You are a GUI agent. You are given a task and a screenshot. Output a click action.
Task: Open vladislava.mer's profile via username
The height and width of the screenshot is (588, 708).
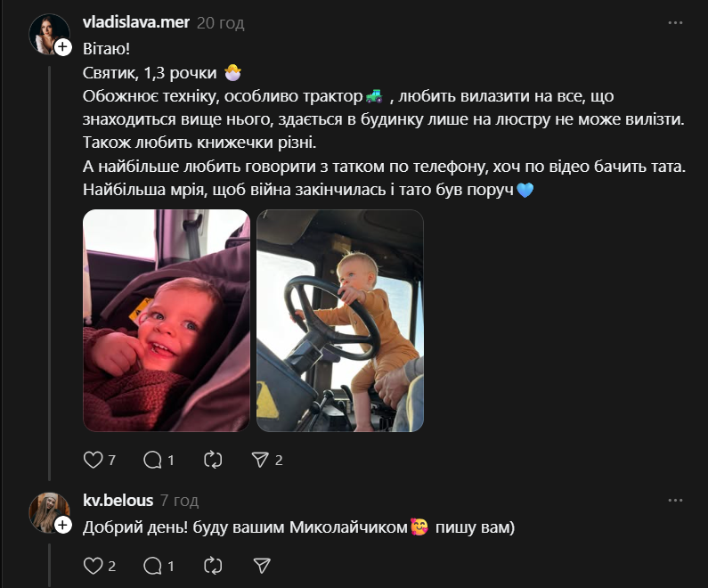point(136,22)
